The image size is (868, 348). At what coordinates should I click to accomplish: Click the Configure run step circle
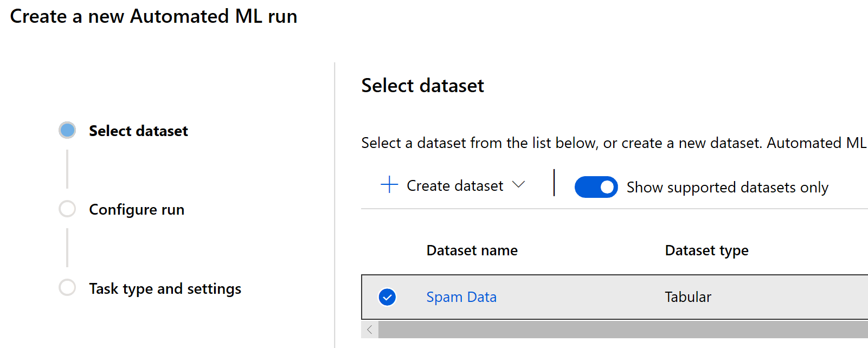67,209
